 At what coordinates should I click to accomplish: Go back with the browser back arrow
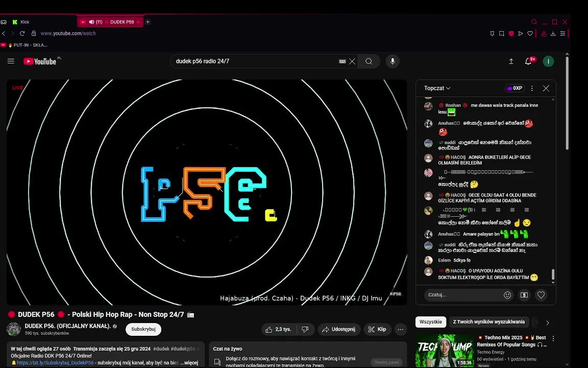pos(4,33)
